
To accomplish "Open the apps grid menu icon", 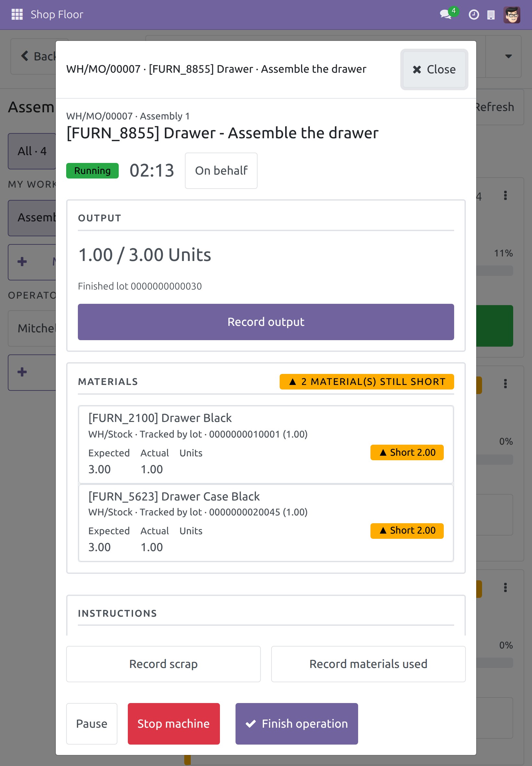I will (17, 14).
